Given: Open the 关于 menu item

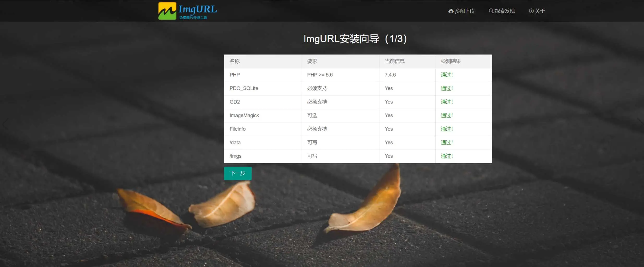Looking at the screenshot, I should [x=540, y=11].
